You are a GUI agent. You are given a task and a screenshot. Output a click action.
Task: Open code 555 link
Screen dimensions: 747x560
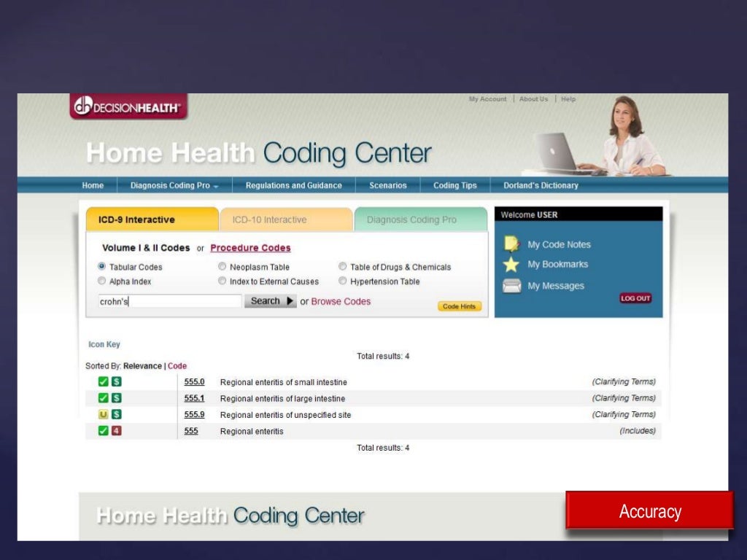pyautogui.click(x=191, y=431)
